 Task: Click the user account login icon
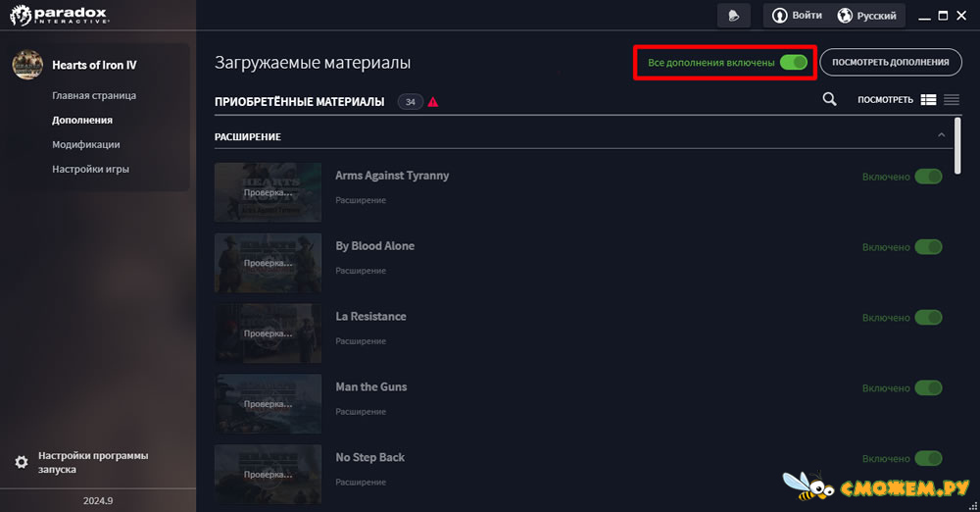[x=779, y=16]
